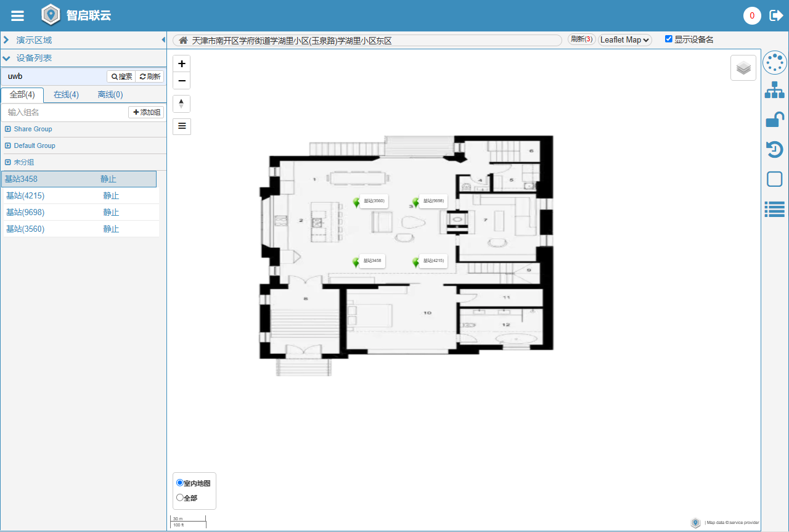Click the list view icon in right sidebar
The height and width of the screenshot is (532, 789).
(774, 209)
